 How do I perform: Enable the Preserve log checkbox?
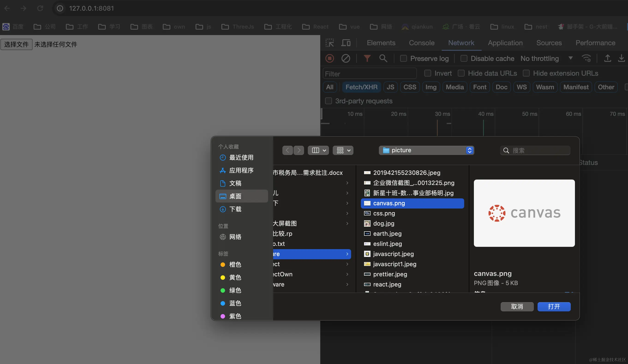click(x=404, y=58)
